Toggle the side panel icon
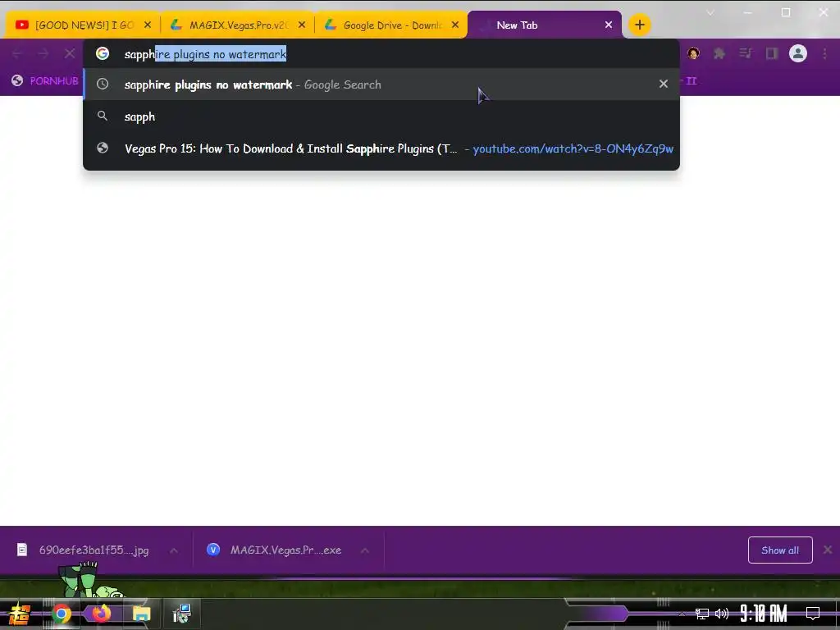This screenshot has width=840, height=630. 771,53
